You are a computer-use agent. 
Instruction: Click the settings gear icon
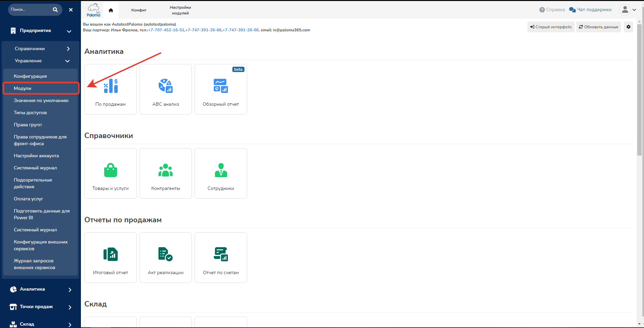[628, 27]
